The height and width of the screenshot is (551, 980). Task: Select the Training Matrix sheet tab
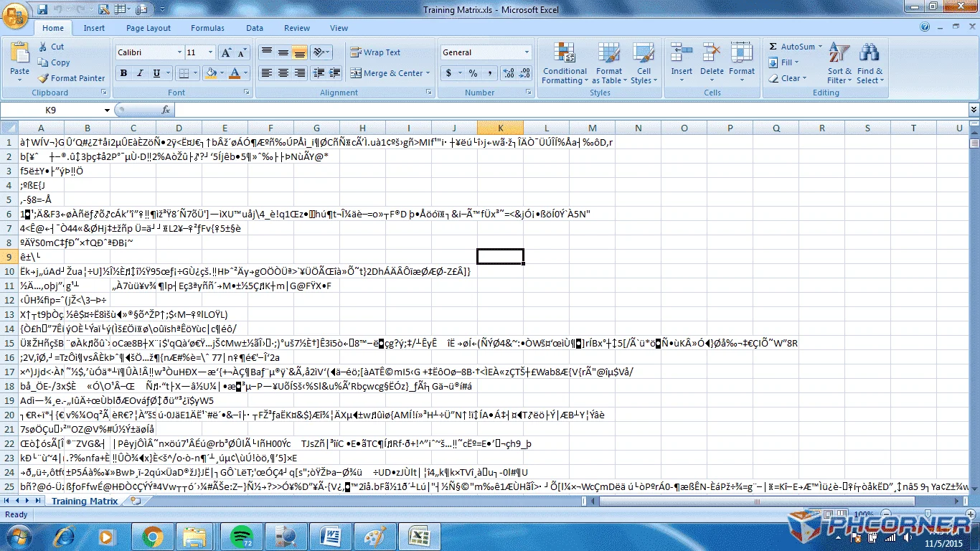point(85,501)
